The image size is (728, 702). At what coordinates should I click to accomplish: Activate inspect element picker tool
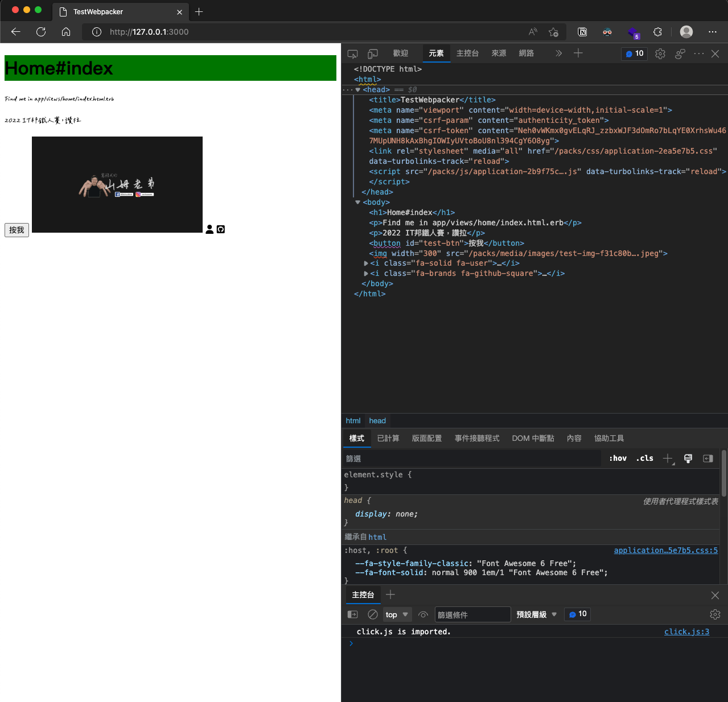[352, 53]
